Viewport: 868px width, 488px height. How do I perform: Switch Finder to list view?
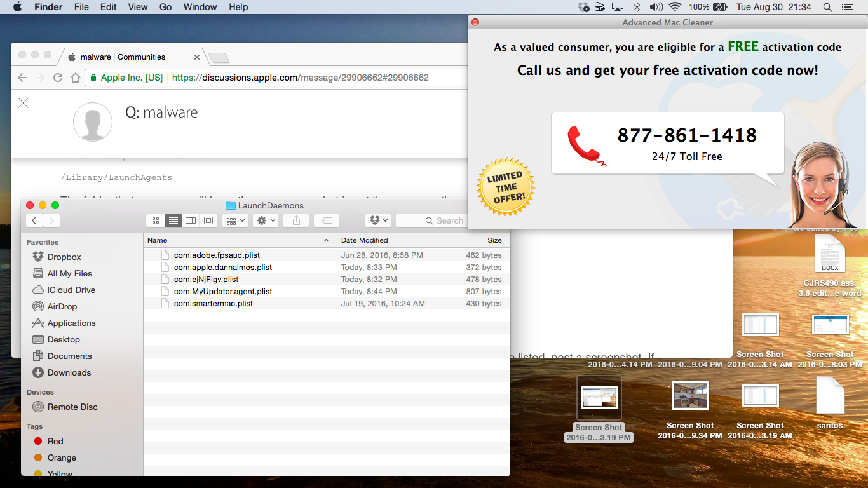tap(173, 220)
